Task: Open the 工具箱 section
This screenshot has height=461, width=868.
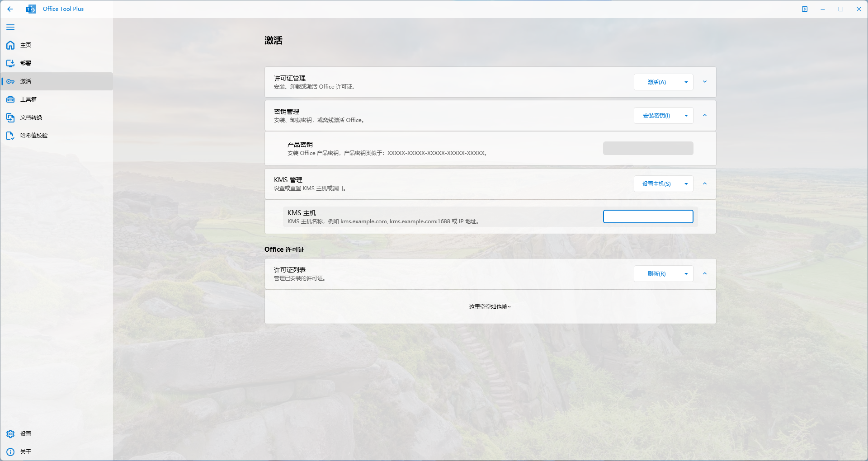Action: pos(10,99)
